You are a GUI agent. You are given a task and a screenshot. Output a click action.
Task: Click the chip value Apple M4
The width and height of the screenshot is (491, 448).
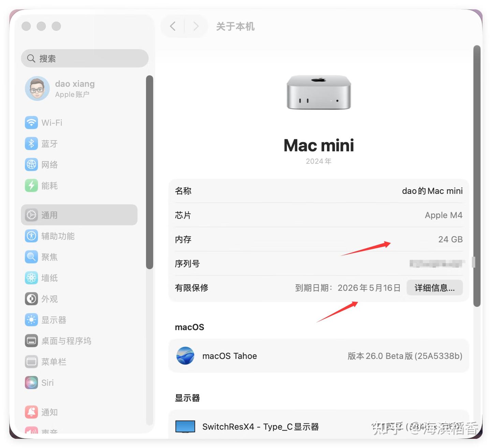click(444, 215)
